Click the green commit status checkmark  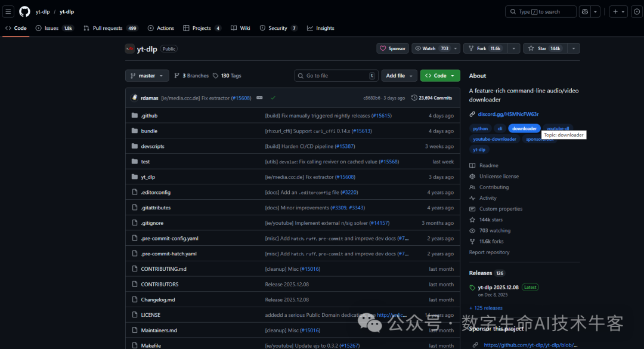(x=273, y=98)
